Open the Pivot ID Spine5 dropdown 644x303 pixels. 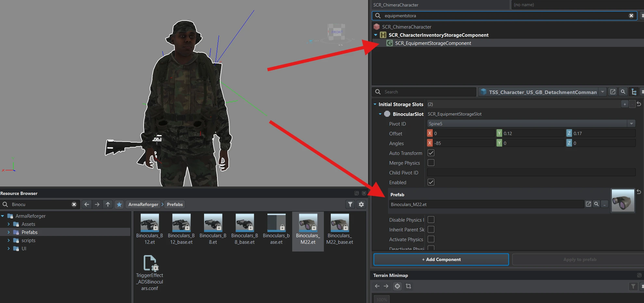click(631, 124)
